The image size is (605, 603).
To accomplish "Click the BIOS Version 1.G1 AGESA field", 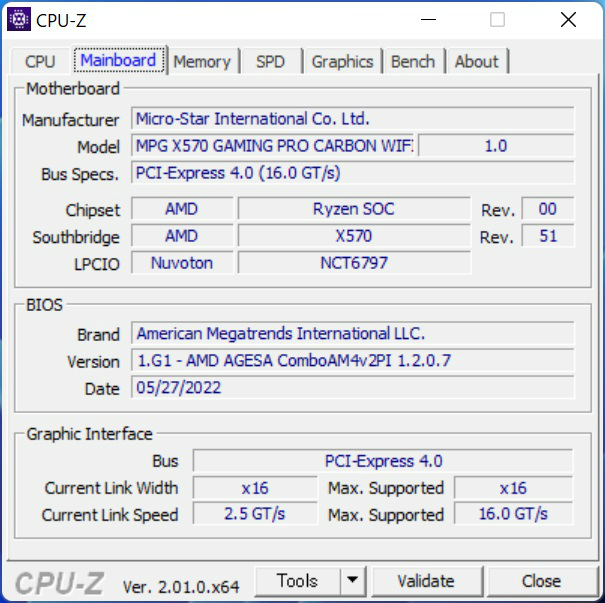I will [x=352, y=360].
